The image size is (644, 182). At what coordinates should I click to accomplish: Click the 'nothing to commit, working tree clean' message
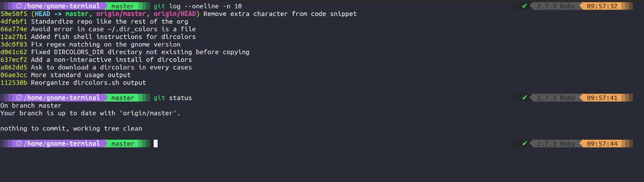71,129
